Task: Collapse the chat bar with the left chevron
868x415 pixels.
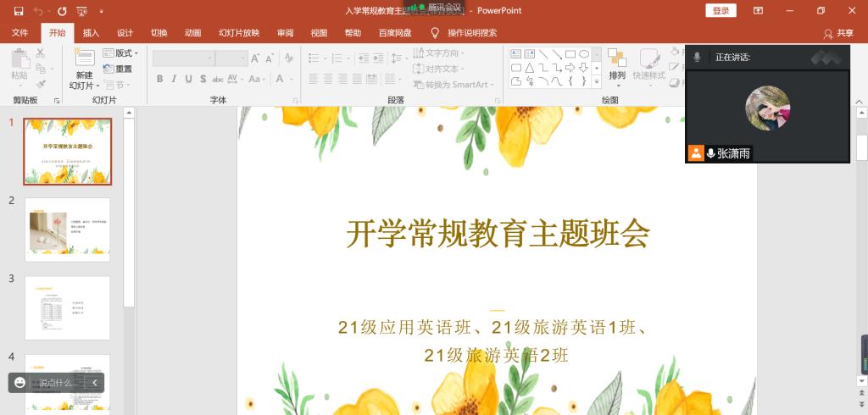Action: (x=95, y=382)
